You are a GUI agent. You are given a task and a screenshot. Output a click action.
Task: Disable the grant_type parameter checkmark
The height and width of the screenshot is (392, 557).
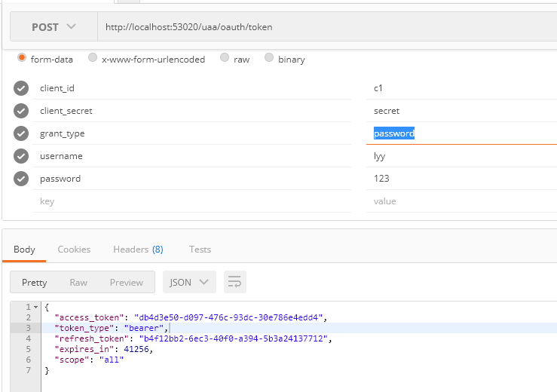click(21, 133)
